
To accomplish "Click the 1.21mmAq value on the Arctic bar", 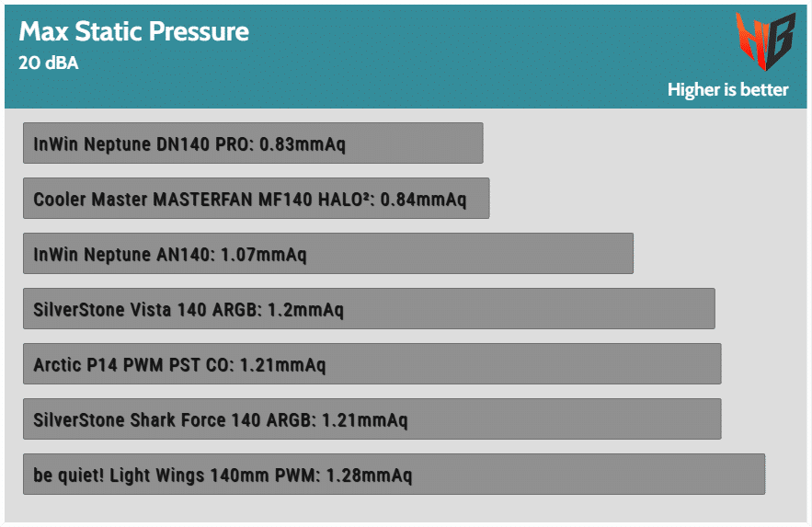I will tap(282, 365).
